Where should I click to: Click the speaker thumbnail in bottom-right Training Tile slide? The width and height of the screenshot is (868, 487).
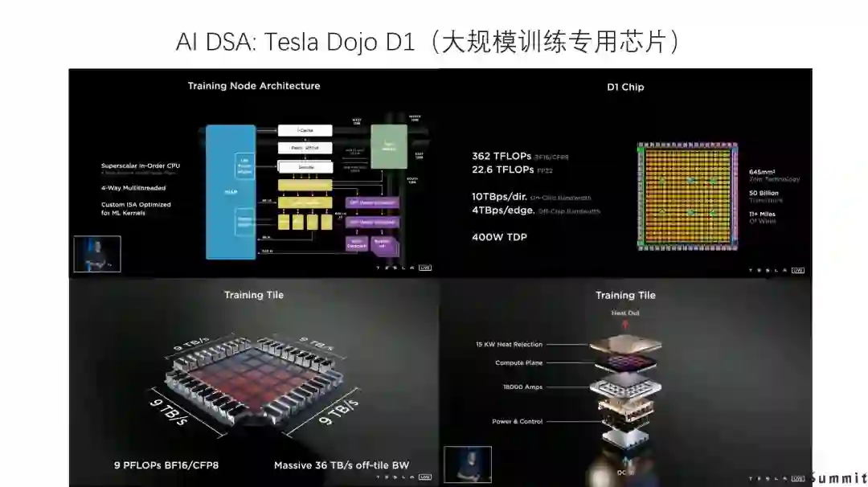(x=468, y=464)
